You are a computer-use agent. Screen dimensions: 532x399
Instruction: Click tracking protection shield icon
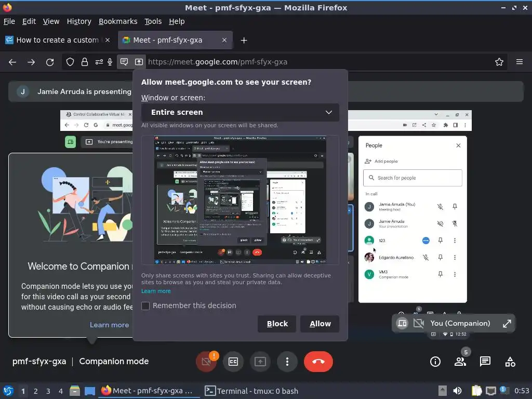coord(70,62)
